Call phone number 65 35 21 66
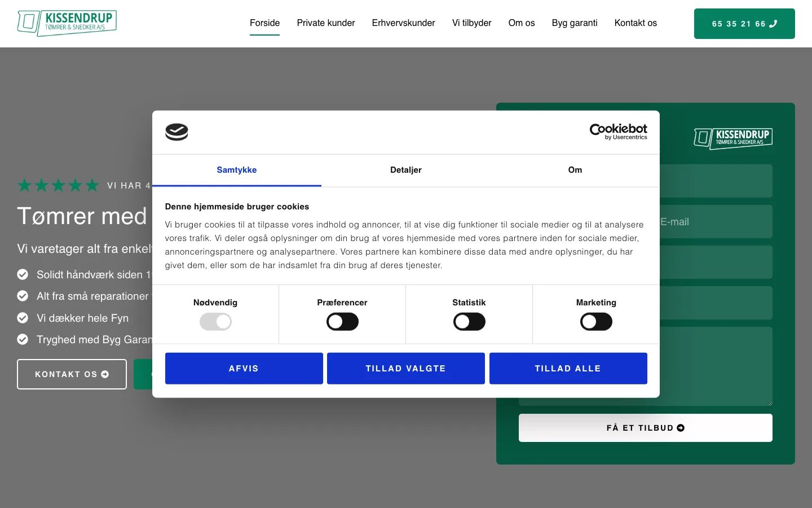The image size is (812, 508). (x=744, y=24)
